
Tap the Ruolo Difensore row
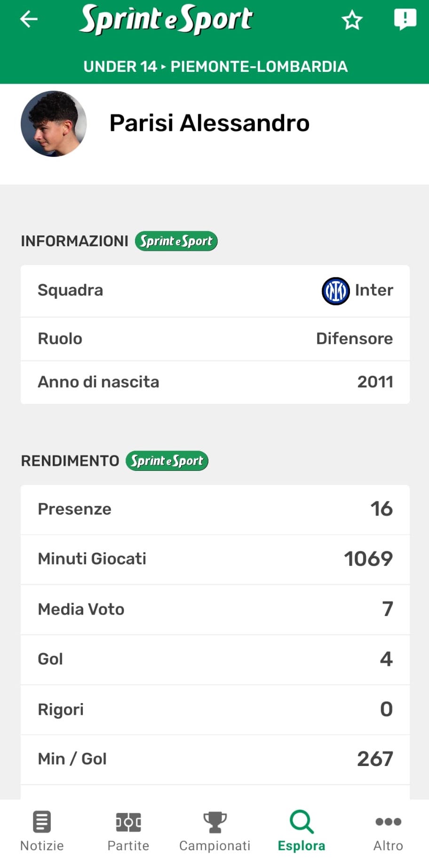pos(215,339)
